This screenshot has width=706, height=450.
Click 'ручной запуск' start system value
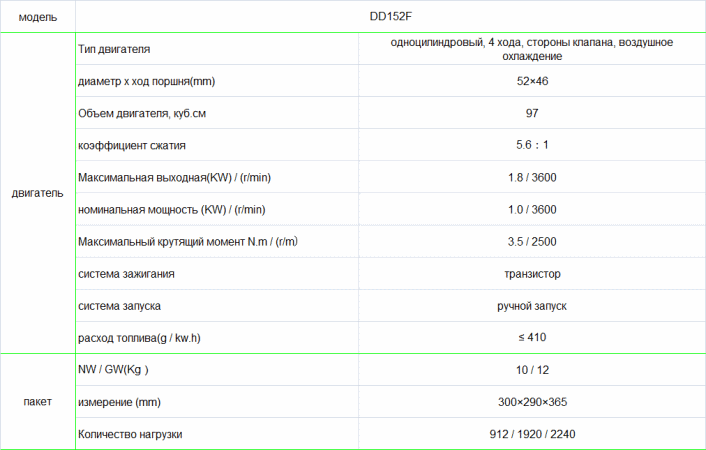coord(532,305)
